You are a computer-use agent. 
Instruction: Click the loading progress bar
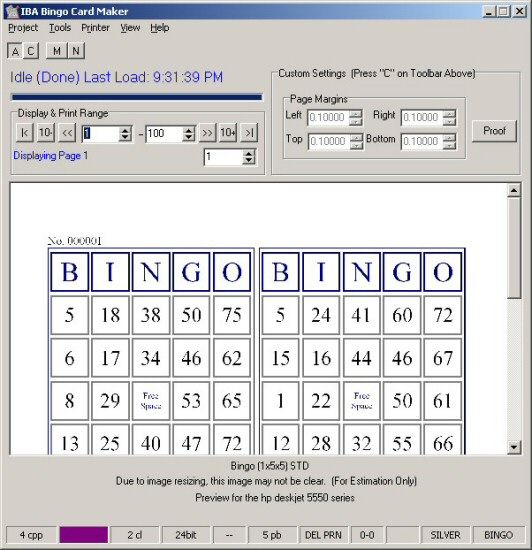pyautogui.click(x=137, y=97)
